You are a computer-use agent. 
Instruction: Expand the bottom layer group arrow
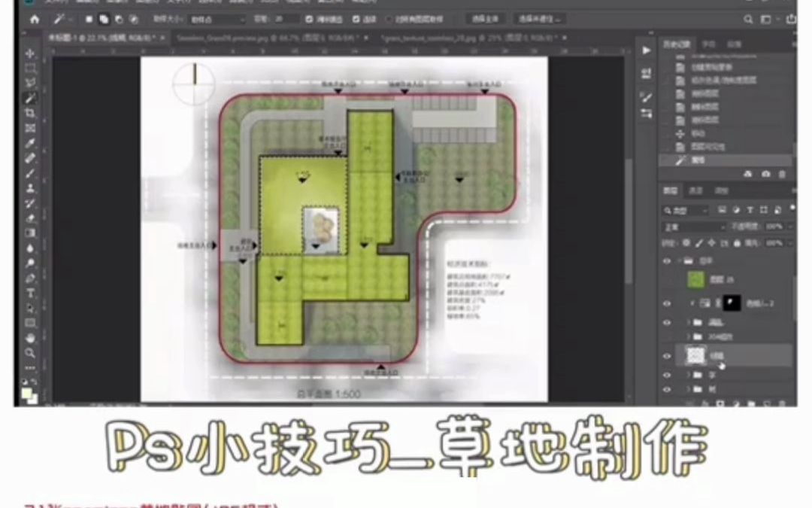click(686, 390)
